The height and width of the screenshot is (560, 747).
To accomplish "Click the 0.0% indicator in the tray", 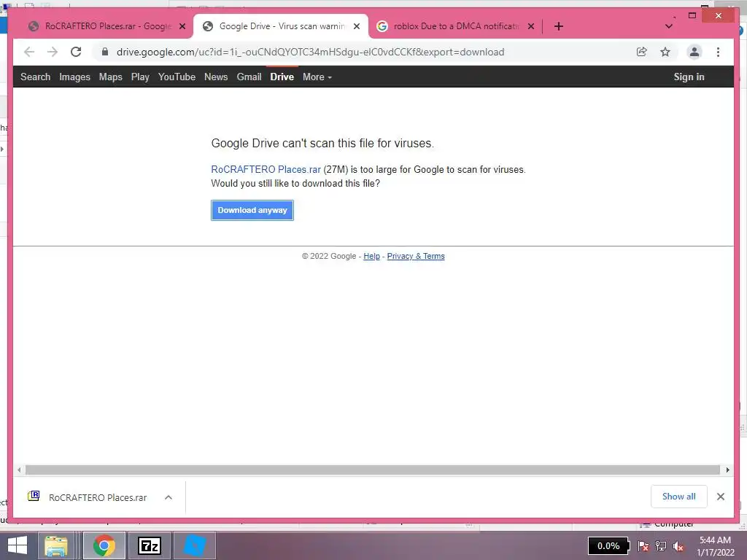I will 609,545.
